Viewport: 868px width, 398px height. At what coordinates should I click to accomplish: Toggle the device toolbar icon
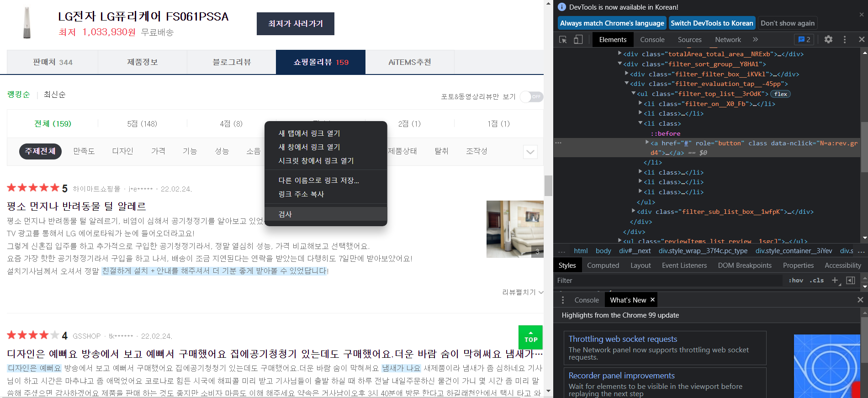click(578, 40)
